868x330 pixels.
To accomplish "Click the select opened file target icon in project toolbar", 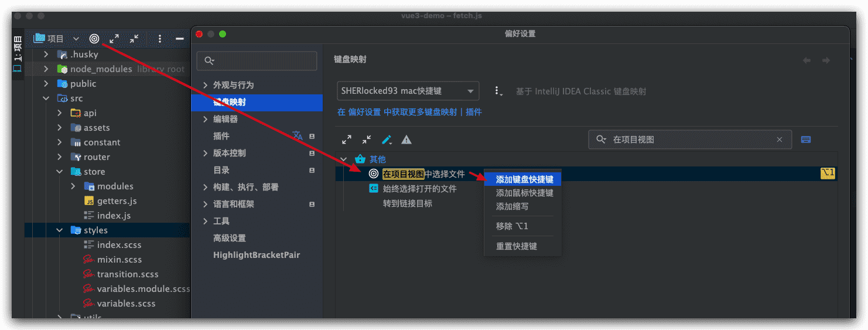I will (x=94, y=39).
